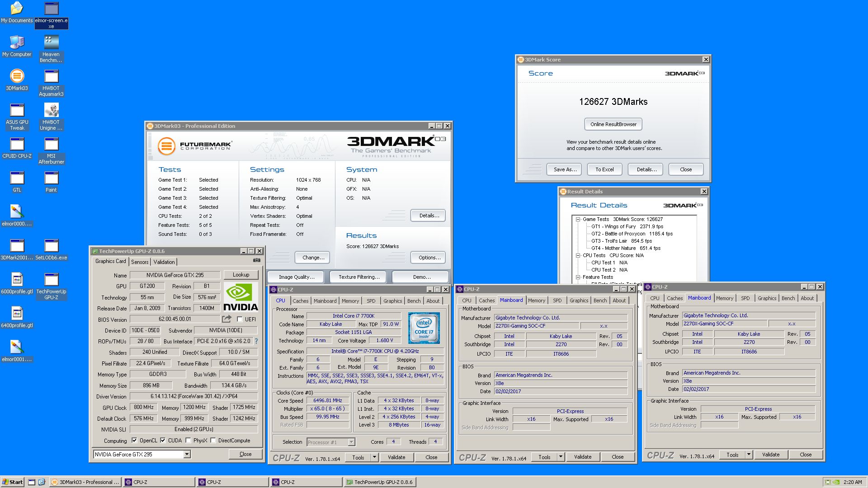The height and width of the screenshot is (488, 868).
Task: Switch to Validation tab in GPU-Z
Action: (164, 262)
